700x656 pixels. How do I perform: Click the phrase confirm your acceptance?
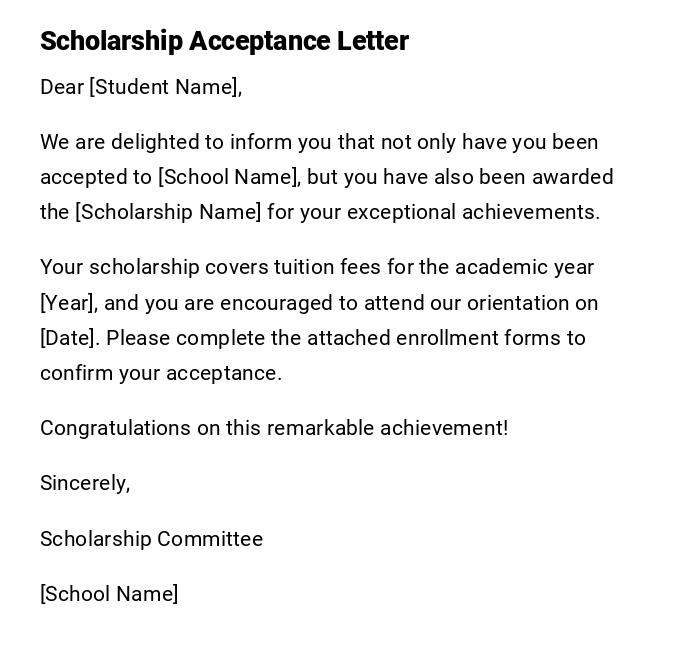pos(160,373)
